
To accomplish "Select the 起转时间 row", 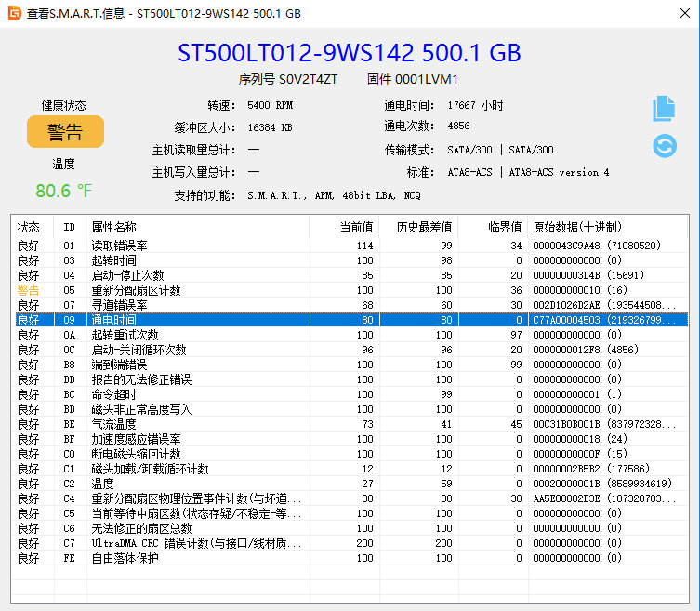I will 351,260.
